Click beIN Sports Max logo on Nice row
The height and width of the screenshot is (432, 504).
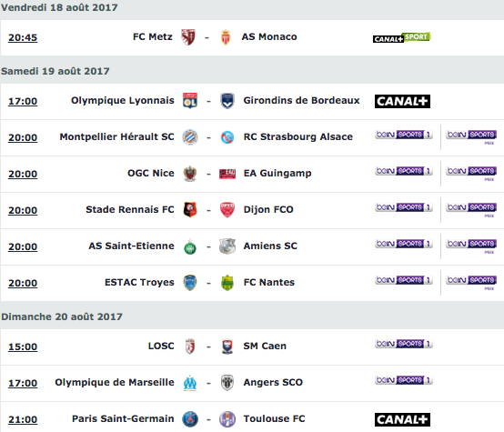coord(471,173)
